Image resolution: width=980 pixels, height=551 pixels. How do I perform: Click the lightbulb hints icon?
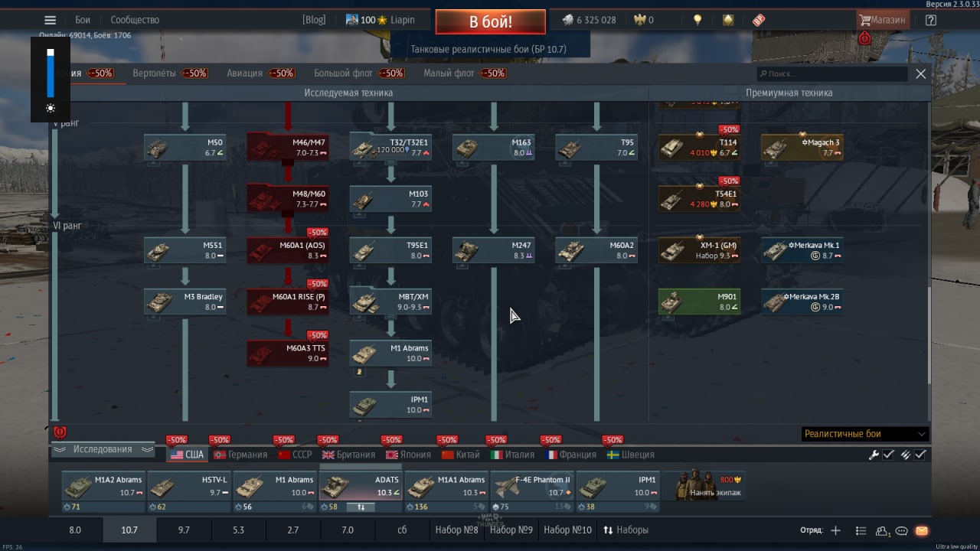click(697, 20)
